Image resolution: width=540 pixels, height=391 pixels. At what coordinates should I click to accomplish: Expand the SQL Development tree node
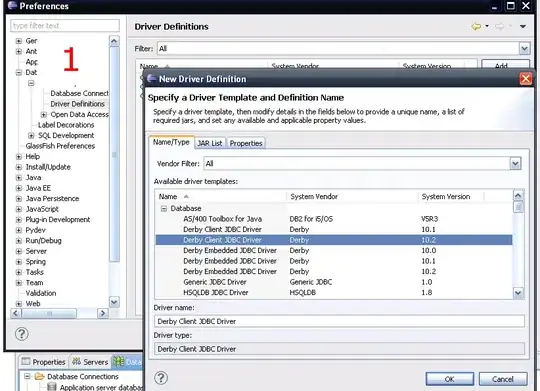[x=31, y=135]
